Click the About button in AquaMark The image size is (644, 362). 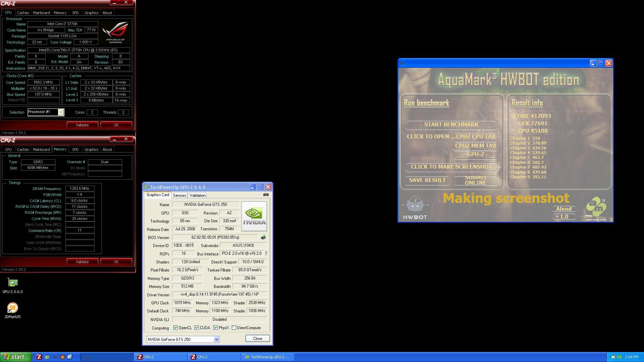coord(564,209)
